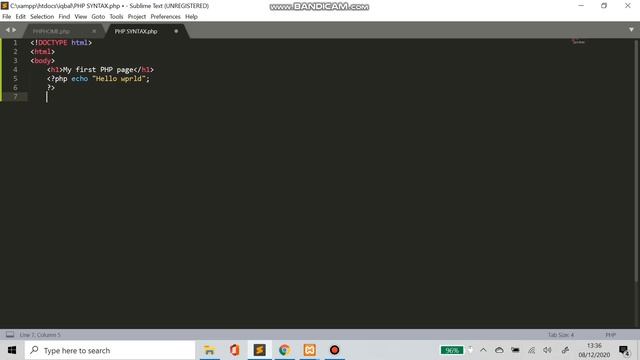The width and height of the screenshot is (640, 360).
Task: Click the OneDrive cloud tray icon
Action: click(499, 350)
